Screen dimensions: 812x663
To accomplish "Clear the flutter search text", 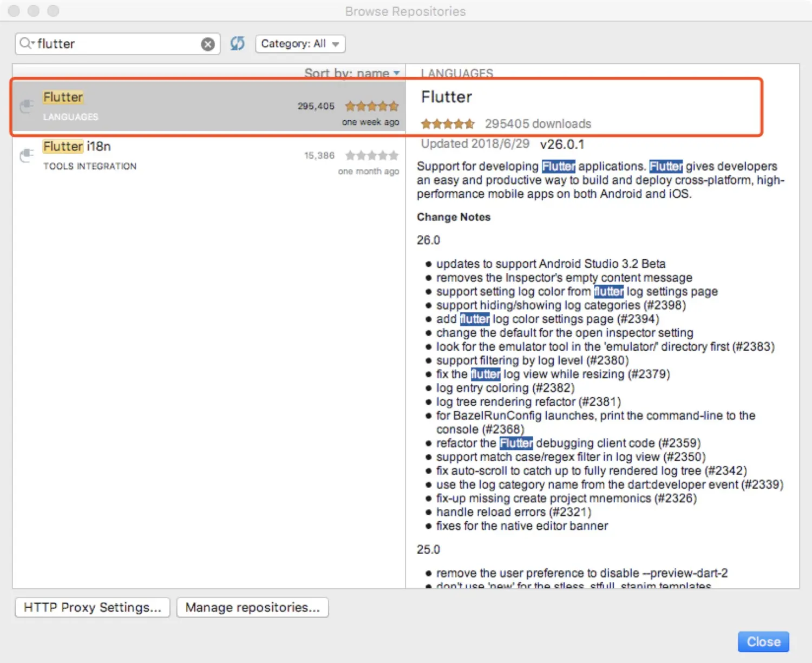I will [207, 44].
